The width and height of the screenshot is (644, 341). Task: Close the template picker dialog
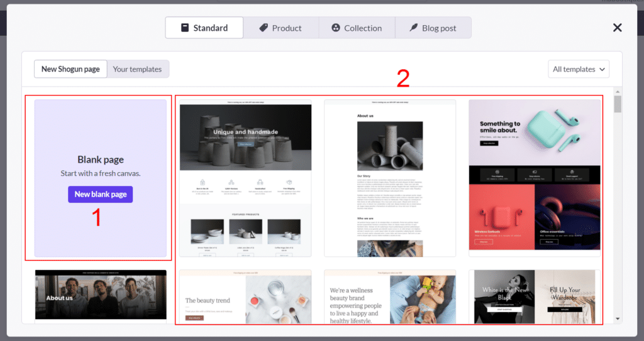tap(617, 28)
